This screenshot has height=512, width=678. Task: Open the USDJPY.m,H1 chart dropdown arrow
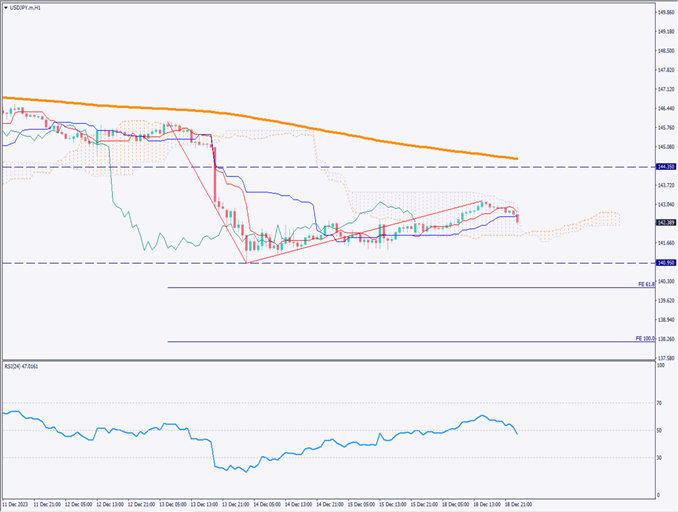(6, 7)
